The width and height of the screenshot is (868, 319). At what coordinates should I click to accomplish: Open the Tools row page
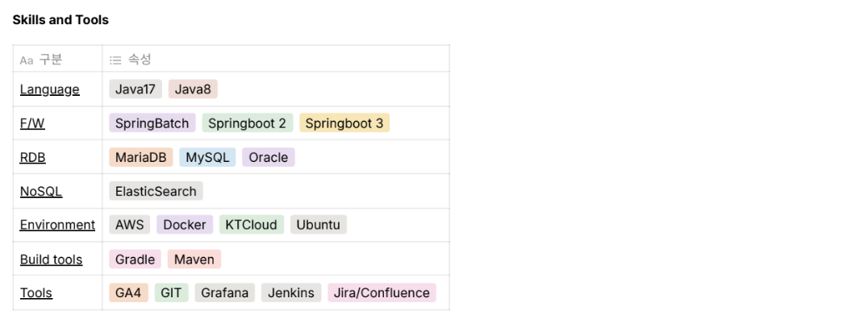pyautogui.click(x=36, y=293)
